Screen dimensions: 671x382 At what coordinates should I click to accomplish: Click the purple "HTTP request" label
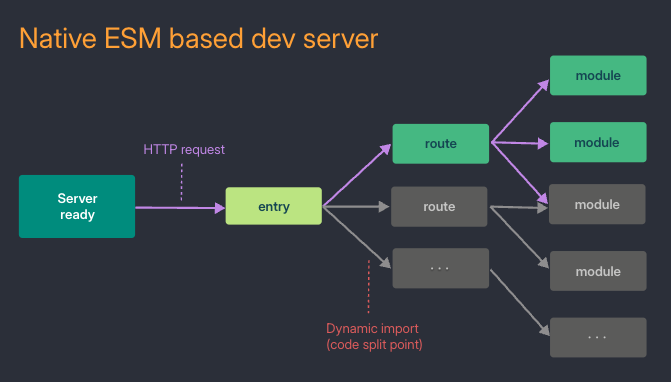pyautogui.click(x=184, y=149)
